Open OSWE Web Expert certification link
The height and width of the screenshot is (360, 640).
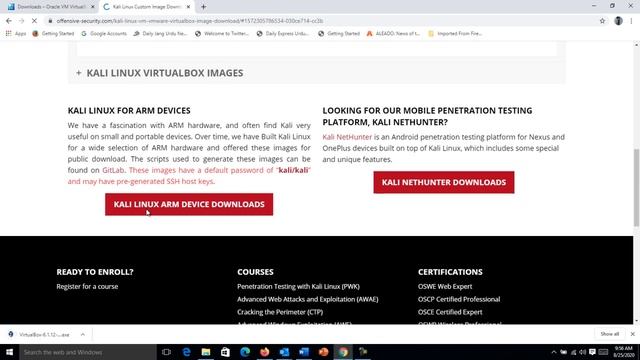(445, 287)
